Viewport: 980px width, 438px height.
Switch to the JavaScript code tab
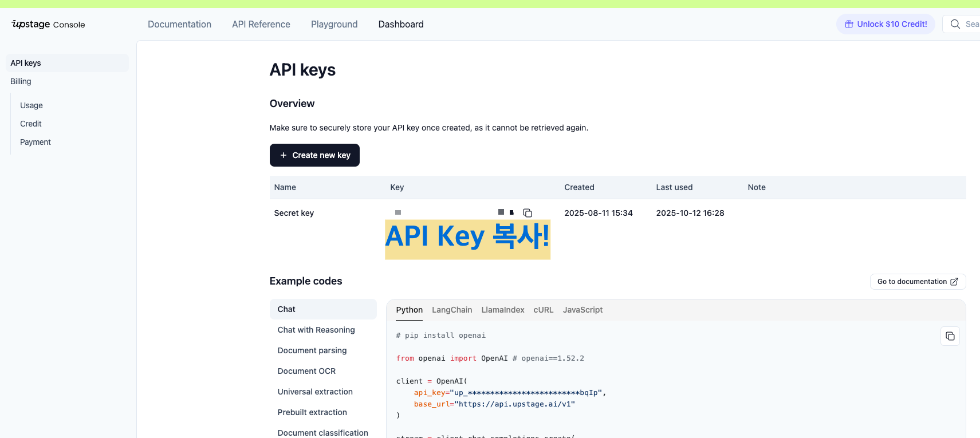(583, 310)
